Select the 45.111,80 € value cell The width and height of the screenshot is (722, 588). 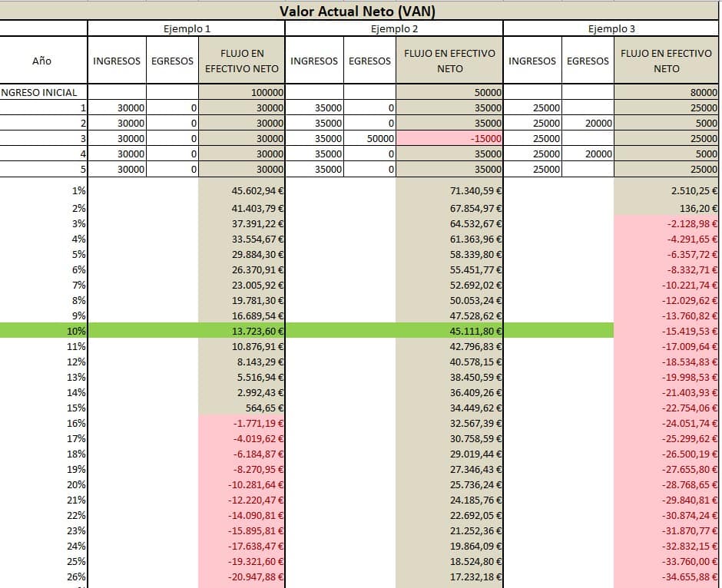449,331
